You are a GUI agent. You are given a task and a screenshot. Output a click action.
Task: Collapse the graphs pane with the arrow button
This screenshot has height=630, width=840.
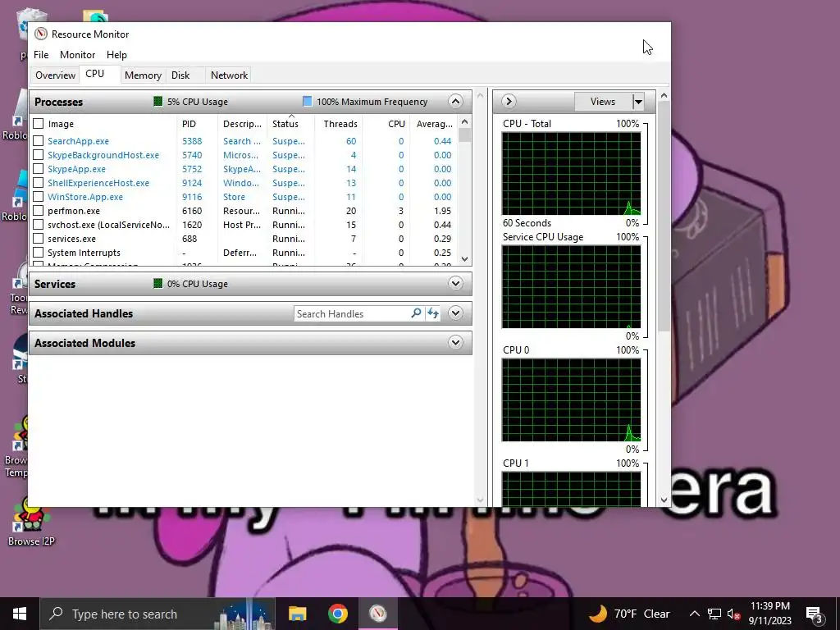coord(509,101)
